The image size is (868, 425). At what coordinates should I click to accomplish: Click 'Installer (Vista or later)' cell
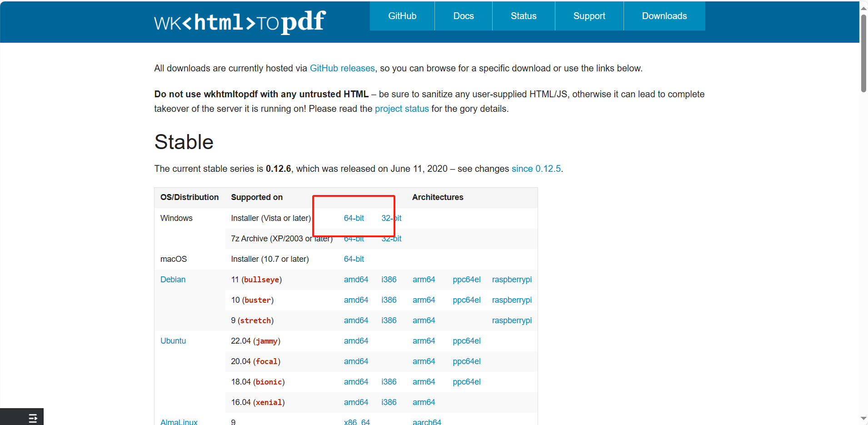[271, 218]
